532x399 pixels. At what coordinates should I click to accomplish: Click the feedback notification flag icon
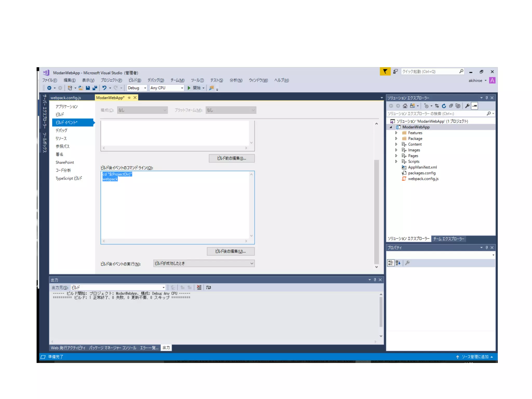385,71
